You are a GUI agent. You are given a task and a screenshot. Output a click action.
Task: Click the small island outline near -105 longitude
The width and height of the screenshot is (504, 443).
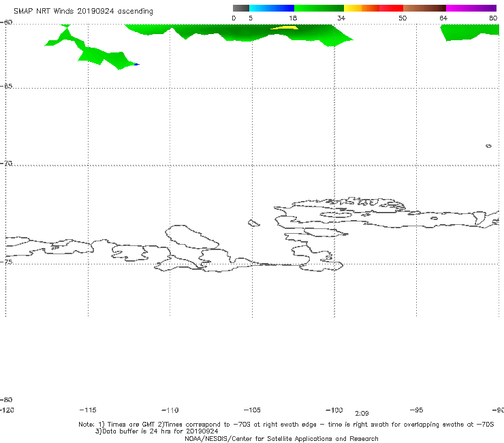point(253,223)
